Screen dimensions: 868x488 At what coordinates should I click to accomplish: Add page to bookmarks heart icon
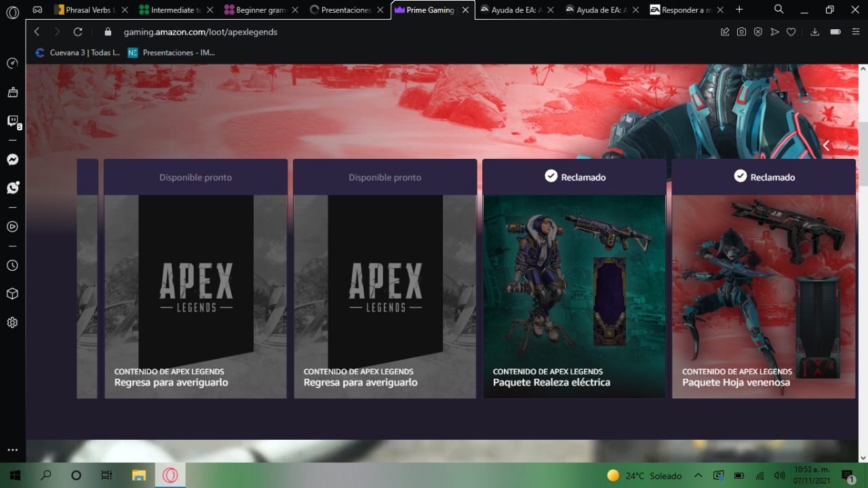791,32
